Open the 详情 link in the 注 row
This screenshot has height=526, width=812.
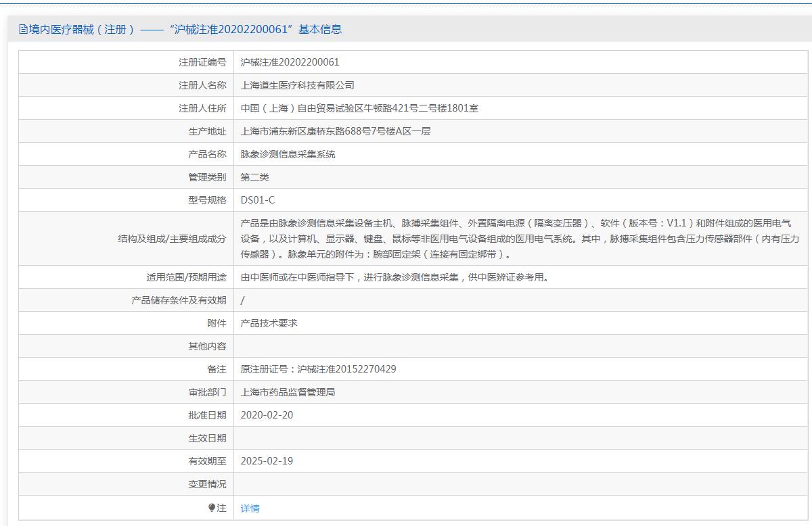(x=250, y=508)
